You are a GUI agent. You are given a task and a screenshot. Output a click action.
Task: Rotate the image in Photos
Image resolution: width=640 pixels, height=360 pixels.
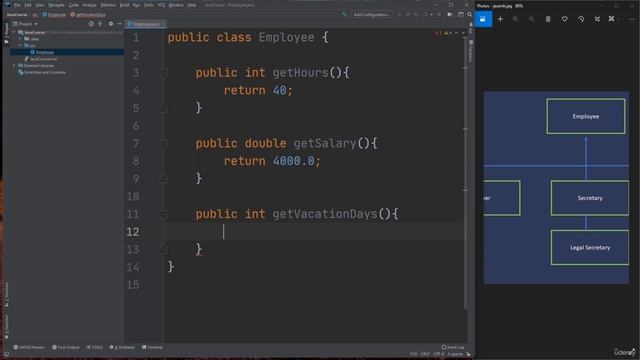coord(581,19)
